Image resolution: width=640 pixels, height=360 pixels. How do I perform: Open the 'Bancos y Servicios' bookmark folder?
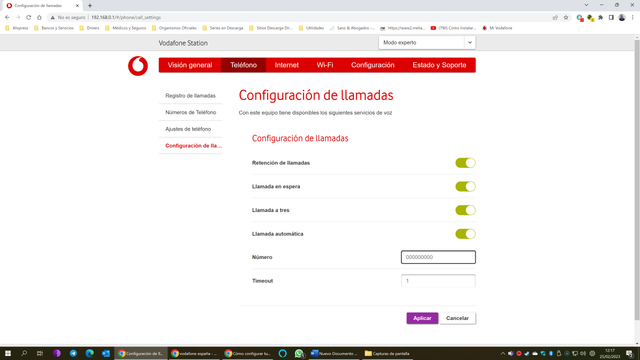(x=53, y=28)
